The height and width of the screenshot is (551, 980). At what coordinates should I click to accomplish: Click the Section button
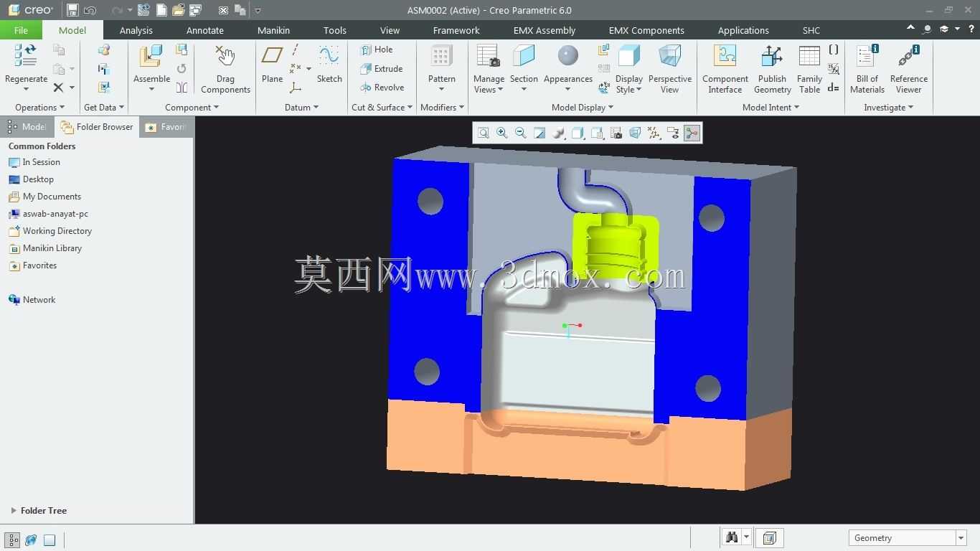point(524,69)
